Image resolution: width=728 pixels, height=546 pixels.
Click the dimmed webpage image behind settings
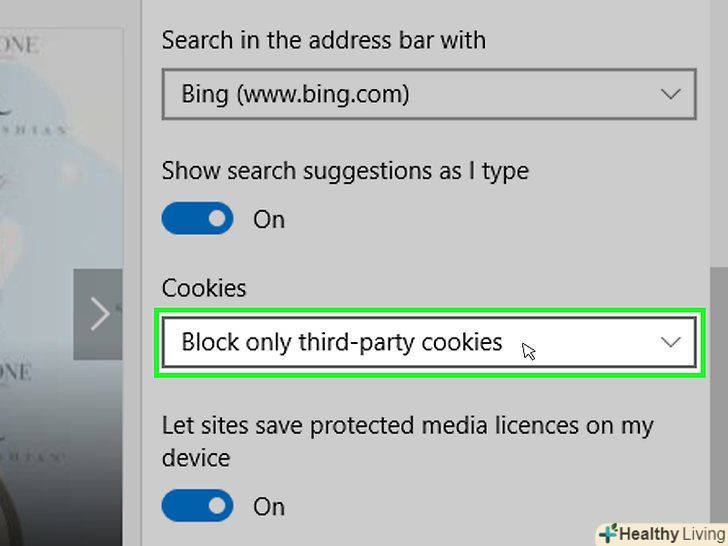(60, 150)
